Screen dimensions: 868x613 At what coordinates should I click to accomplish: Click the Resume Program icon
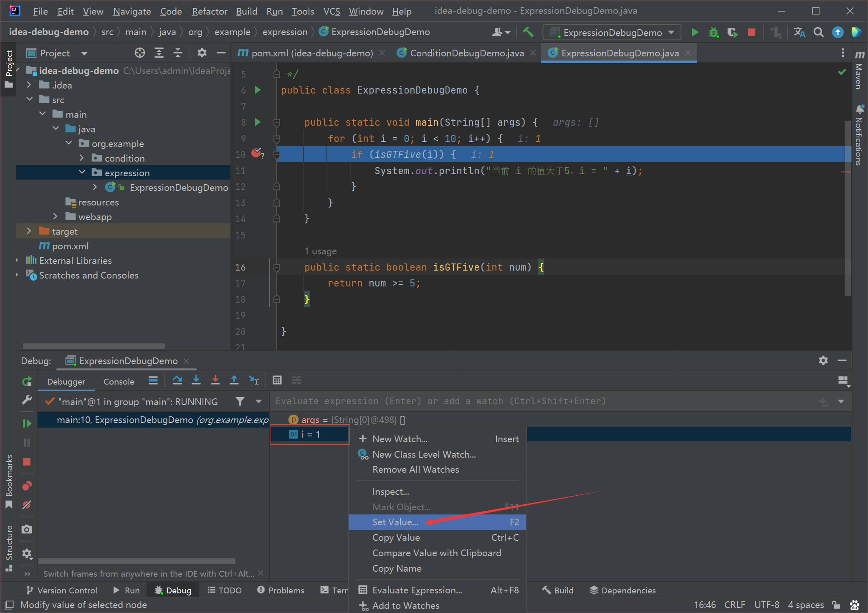(x=27, y=423)
